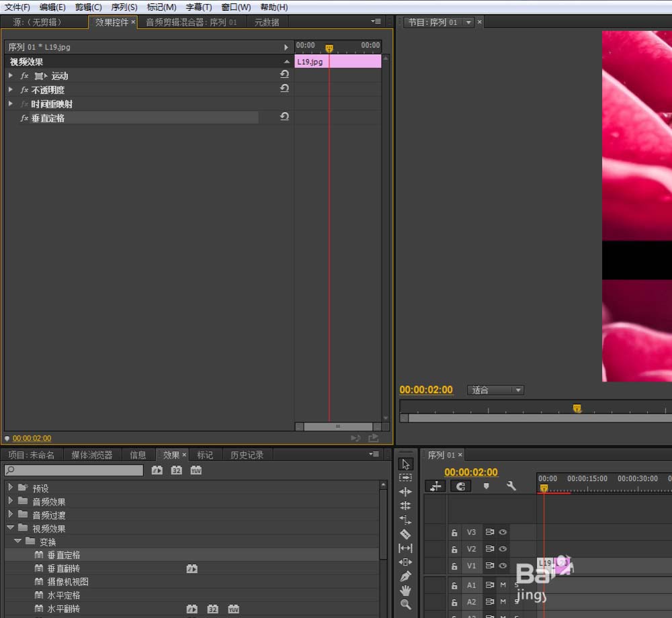Reset the 运动 effect
Image resolution: width=672 pixels, height=618 pixels.
pos(284,75)
